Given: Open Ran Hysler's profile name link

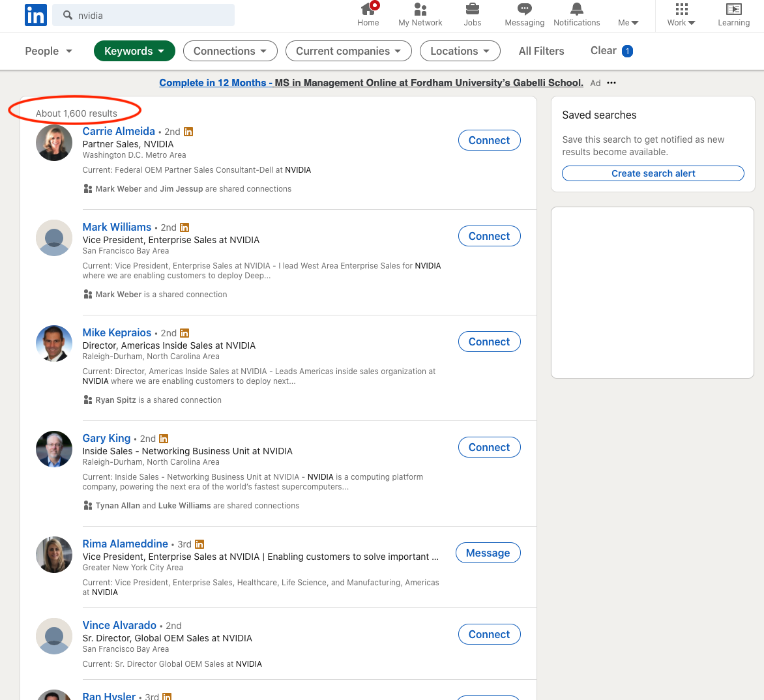Looking at the screenshot, I should (109, 696).
